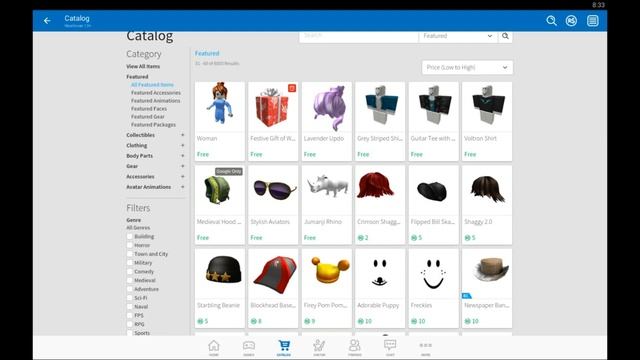Select All Featured Items in sidebar
Viewport: 640px width, 360px height.
(x=152, y=85)
